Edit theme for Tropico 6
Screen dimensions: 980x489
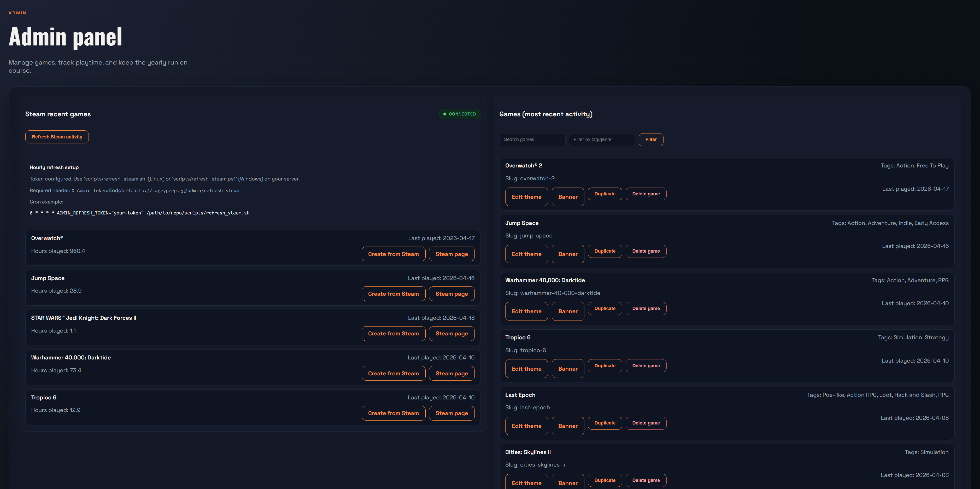tap(526, 368)
